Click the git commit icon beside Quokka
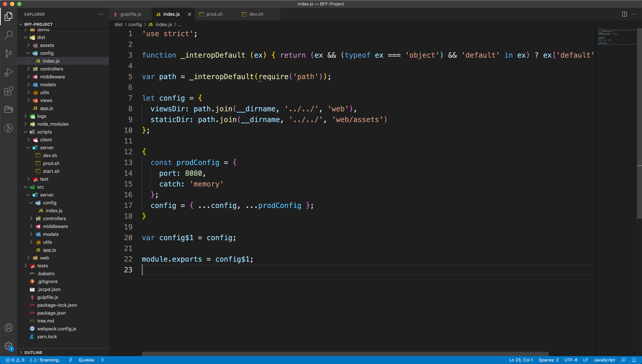642x364 pixels. 102,360
